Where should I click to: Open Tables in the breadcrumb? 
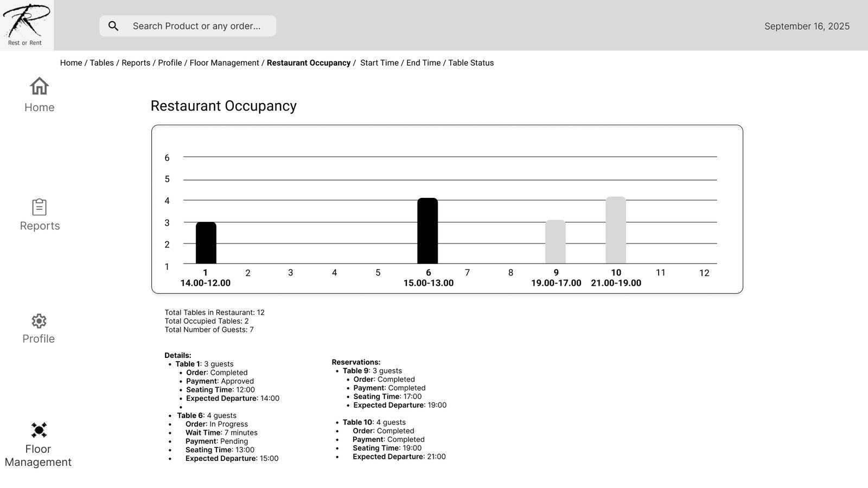point(101,63)
